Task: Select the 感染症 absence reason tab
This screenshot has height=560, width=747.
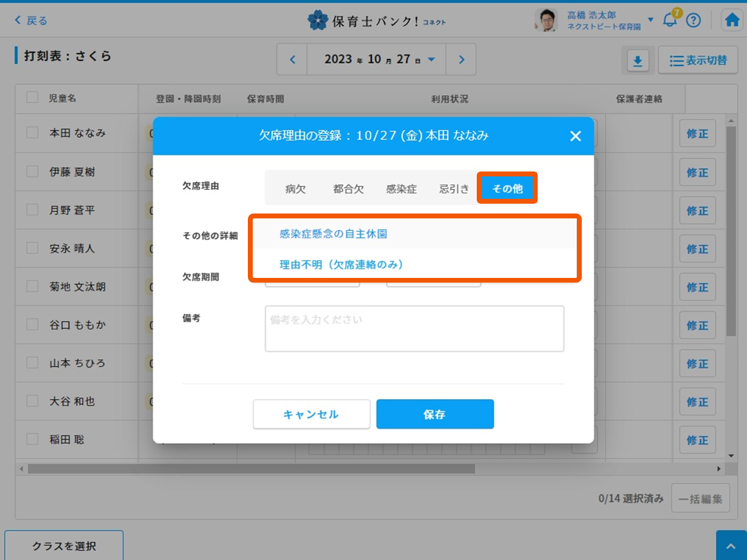Action: point(401,189)
